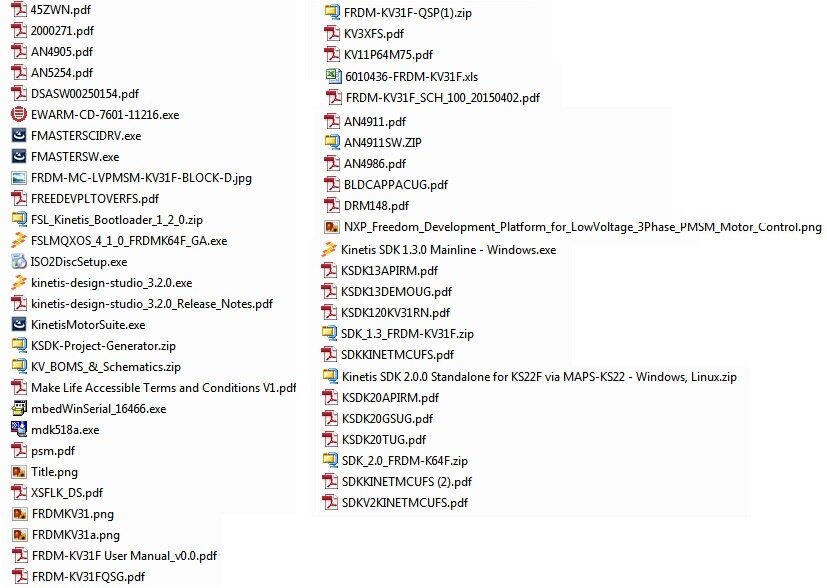
Task: Select file name KSDK20GSUG.pdf
Action: (388, 419)
